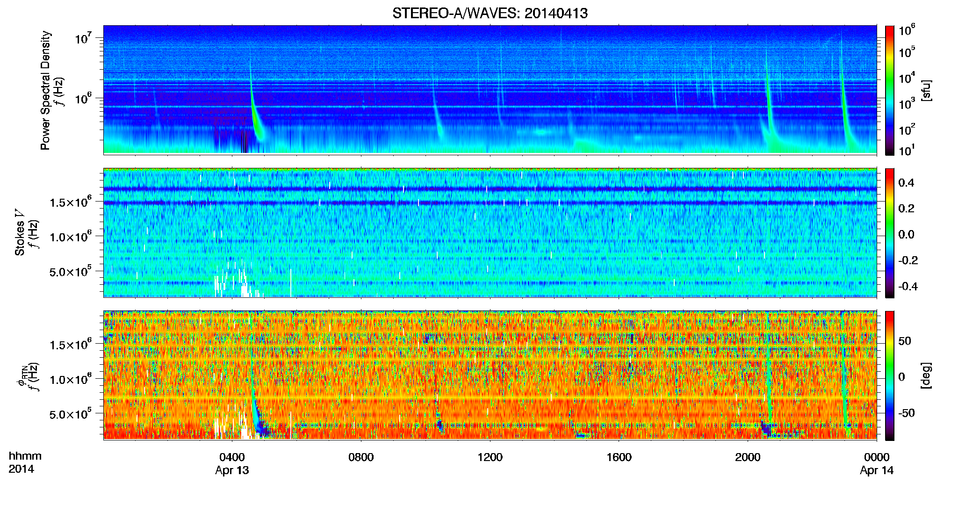Select the 1600 time tick label
This screenshot has width=980, height=505.
[619, 457]
